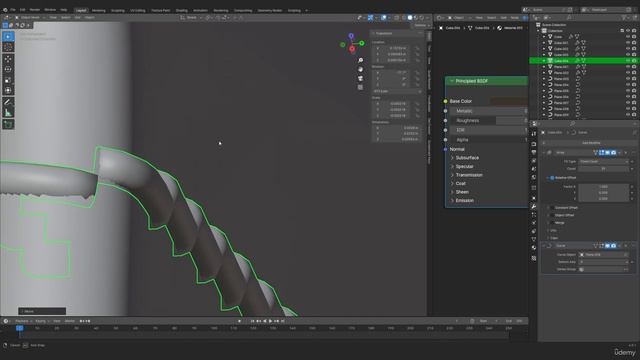This screenshot has height=360, width=640.
Task: Collapse the Principled BSDF node header
Action: [x=451, y=81]
